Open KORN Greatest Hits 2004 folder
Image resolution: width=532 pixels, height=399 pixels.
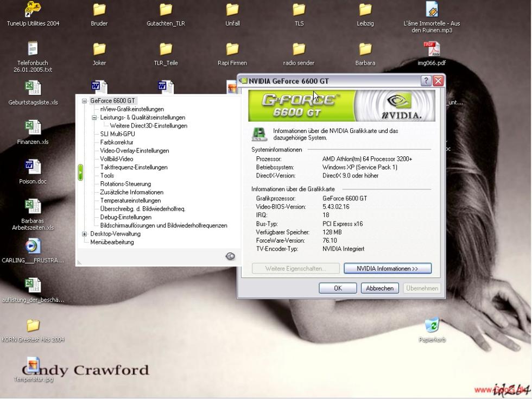[x=33, y=325]
